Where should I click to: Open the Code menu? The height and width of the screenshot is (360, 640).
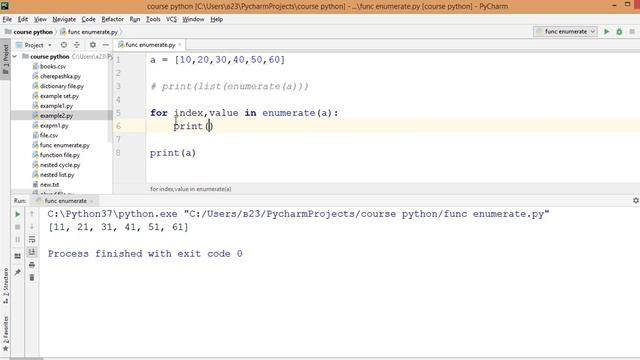click(88, 19)
